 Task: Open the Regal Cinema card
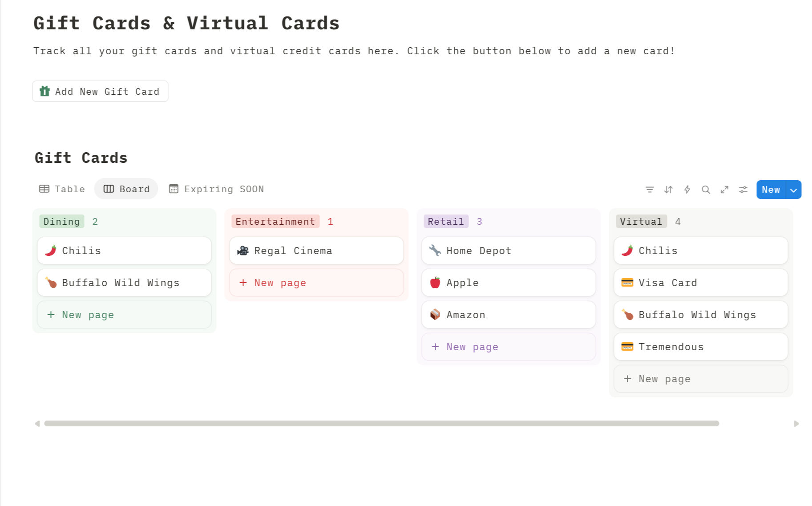point(316,251)
